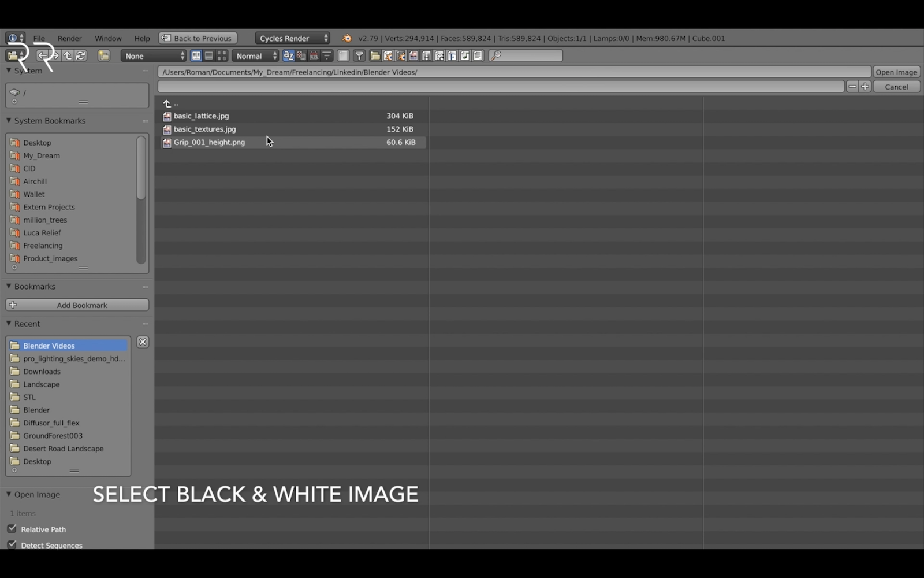This screenshot has height=578, width=924.
Task: Enable the funnel filter toggle
Action: tap(359, 55)
